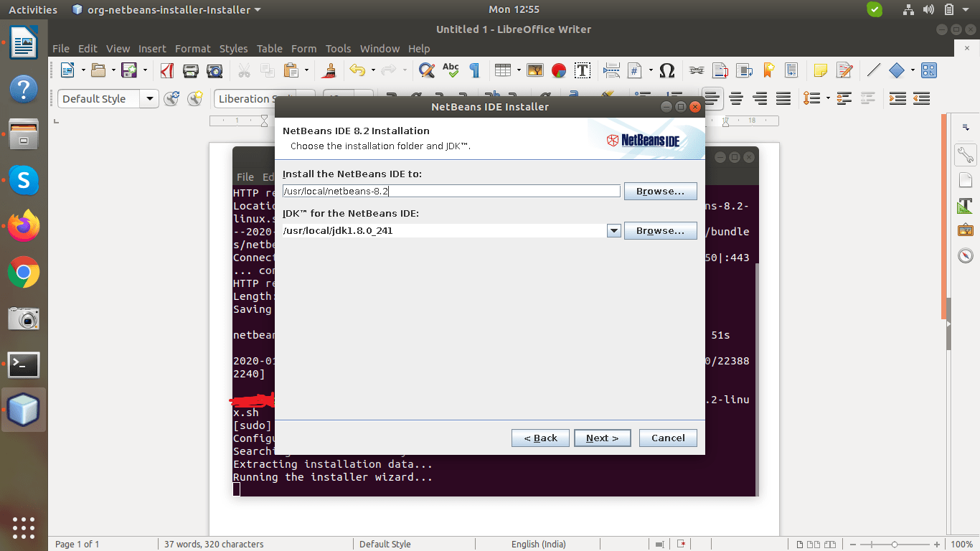Open the Table menu in Writer
Image resolution: width=980 pixels, height=551 pixels.
270,49
